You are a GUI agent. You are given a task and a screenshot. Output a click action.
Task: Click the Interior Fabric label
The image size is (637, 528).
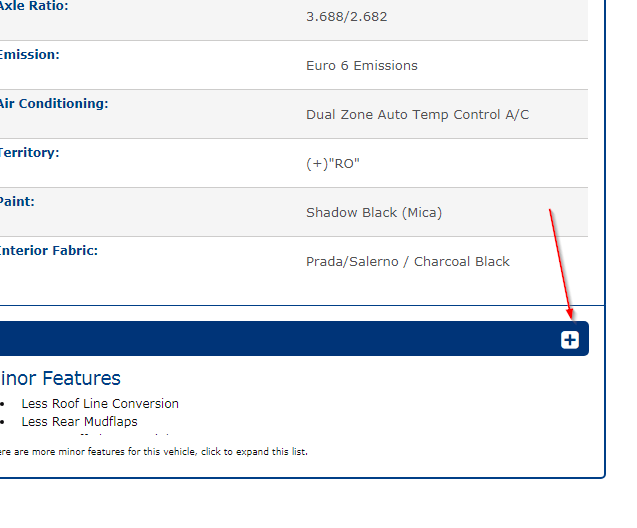(x=49, y=251)
